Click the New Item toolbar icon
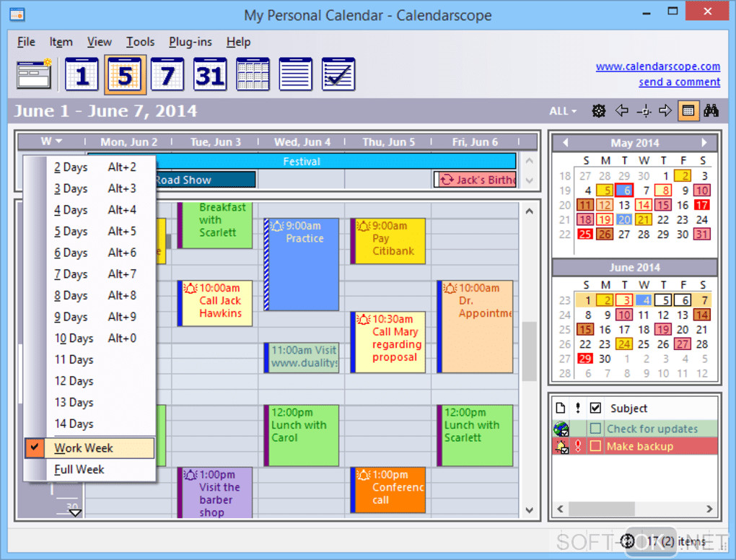 click(x=34, y=74)
